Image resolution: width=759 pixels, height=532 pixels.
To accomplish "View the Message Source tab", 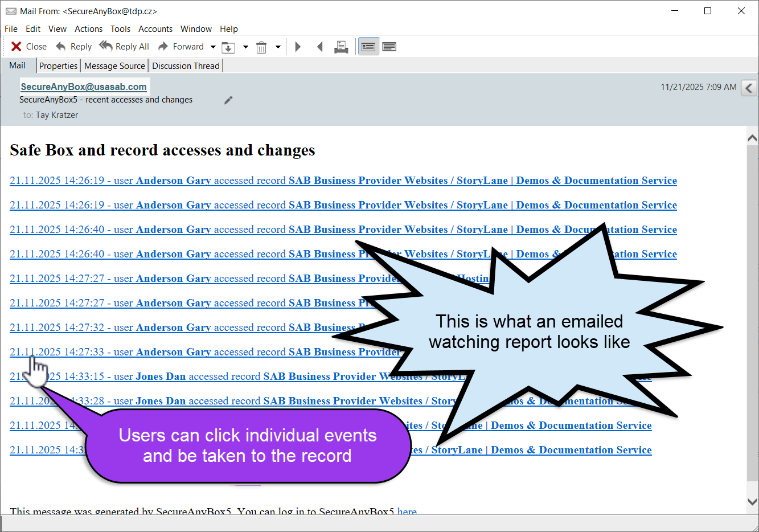I will (x=114, y=66).
